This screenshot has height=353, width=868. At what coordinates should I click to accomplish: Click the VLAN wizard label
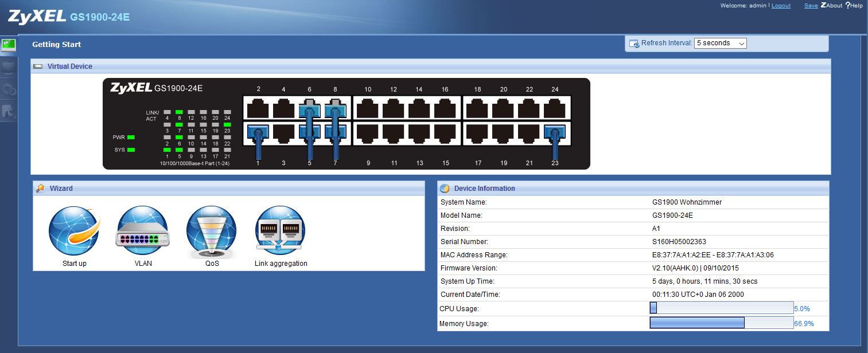point(143,264)
